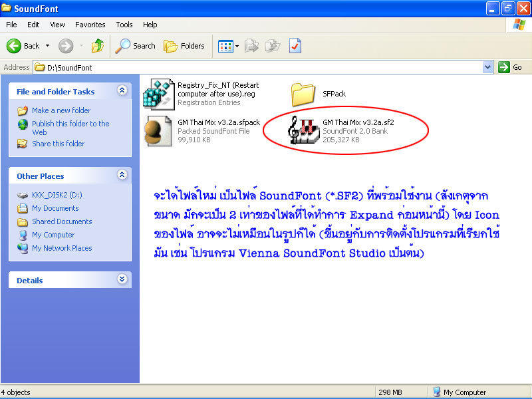Click the 298 MB status bar entry
This screenshot has height=399, width=532.
click(x=390, y=392)
